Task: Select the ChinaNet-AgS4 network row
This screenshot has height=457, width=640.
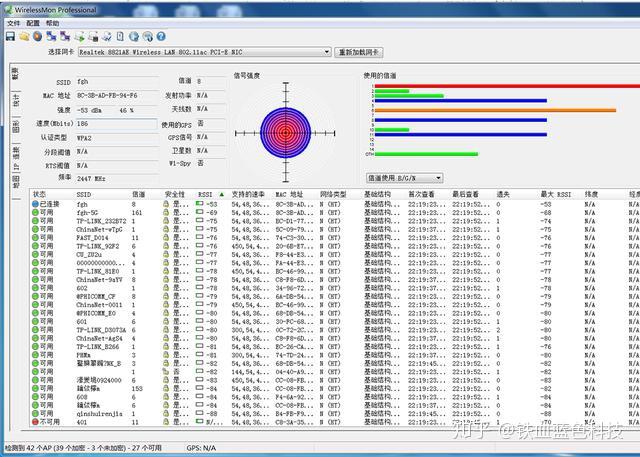Action: click(335, 338)
